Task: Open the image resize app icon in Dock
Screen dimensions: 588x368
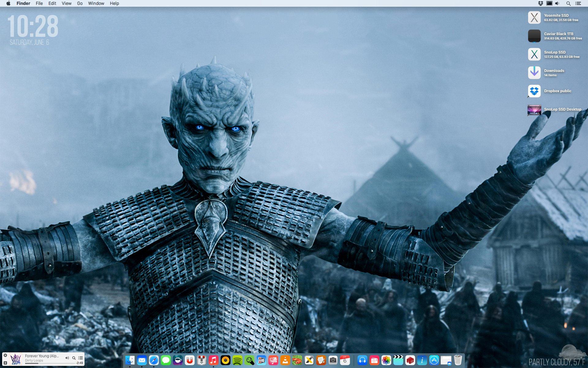Action: tap(261, 360)
